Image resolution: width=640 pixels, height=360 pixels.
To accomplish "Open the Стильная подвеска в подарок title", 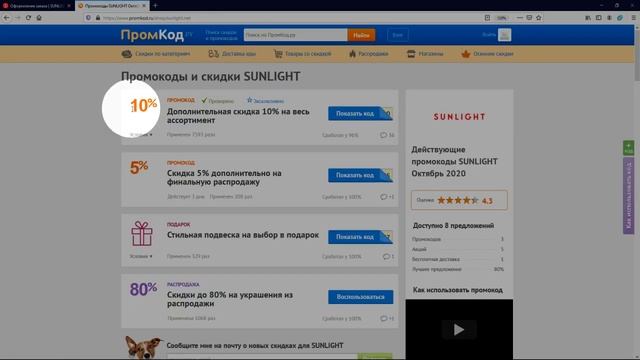I will [243, 235].
